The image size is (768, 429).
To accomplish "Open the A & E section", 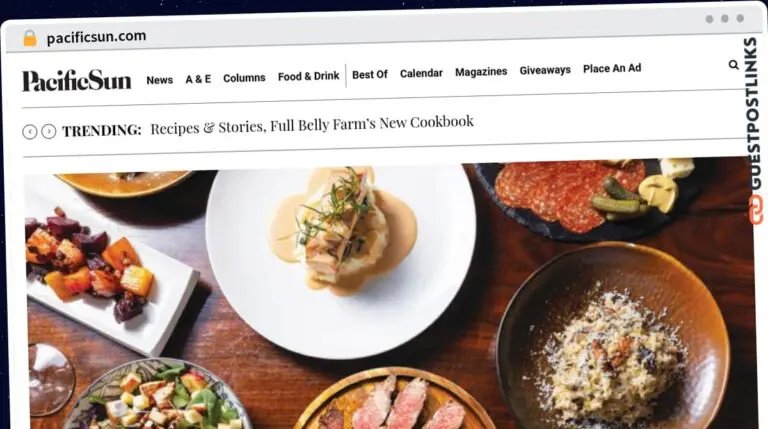I will [198, 79].
